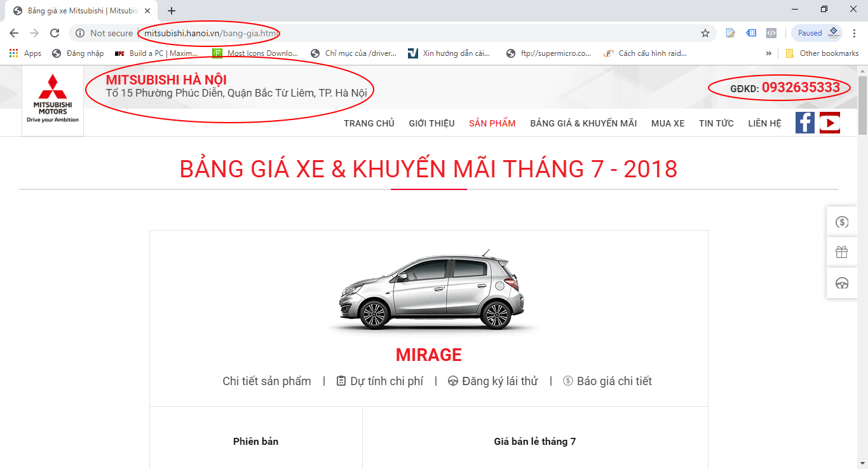
Task: Open Chi tiết sản phẩm link
Action: (267, 381)
